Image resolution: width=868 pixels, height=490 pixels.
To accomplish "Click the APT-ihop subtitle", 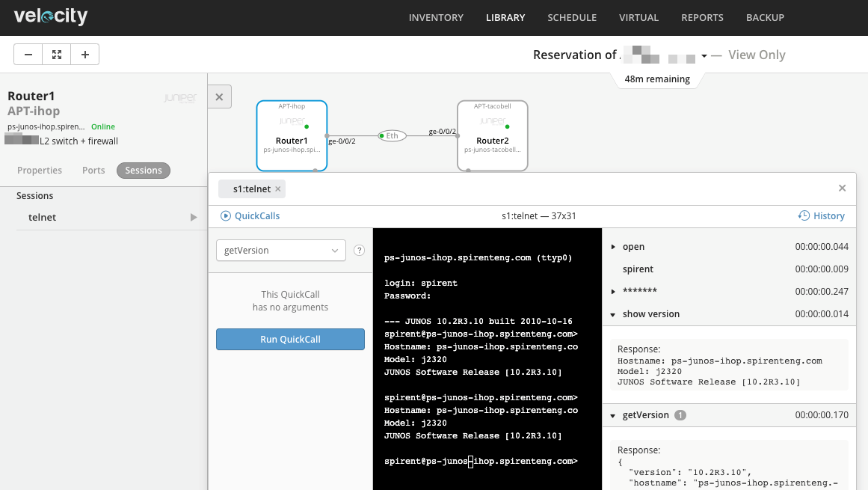I will pyautogui.click(x=34, y=111).
